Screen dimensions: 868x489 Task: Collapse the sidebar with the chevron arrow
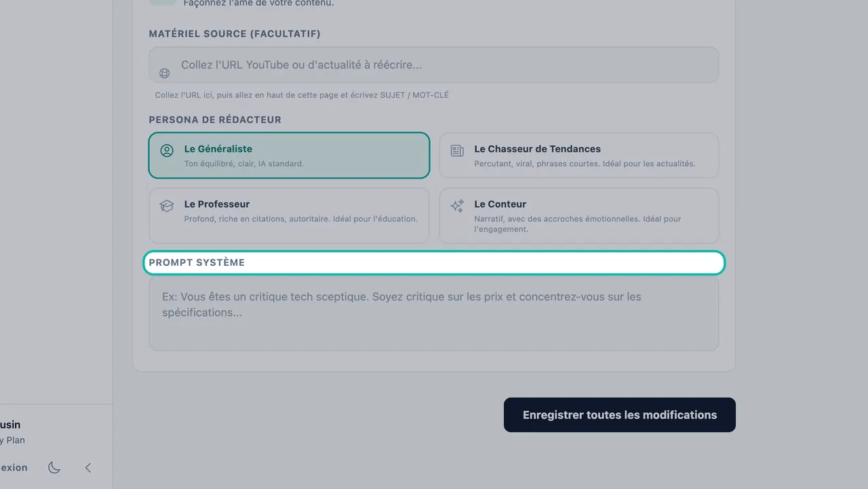pos(87,467)
